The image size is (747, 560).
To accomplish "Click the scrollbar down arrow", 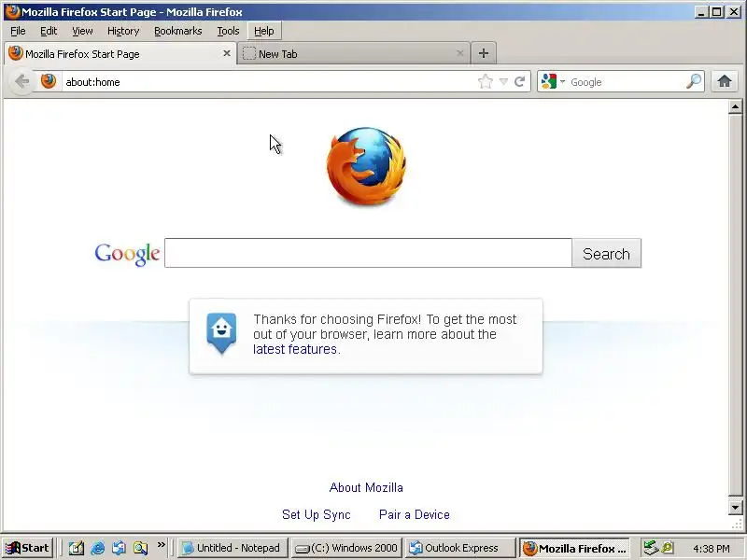I will [735, 508].
